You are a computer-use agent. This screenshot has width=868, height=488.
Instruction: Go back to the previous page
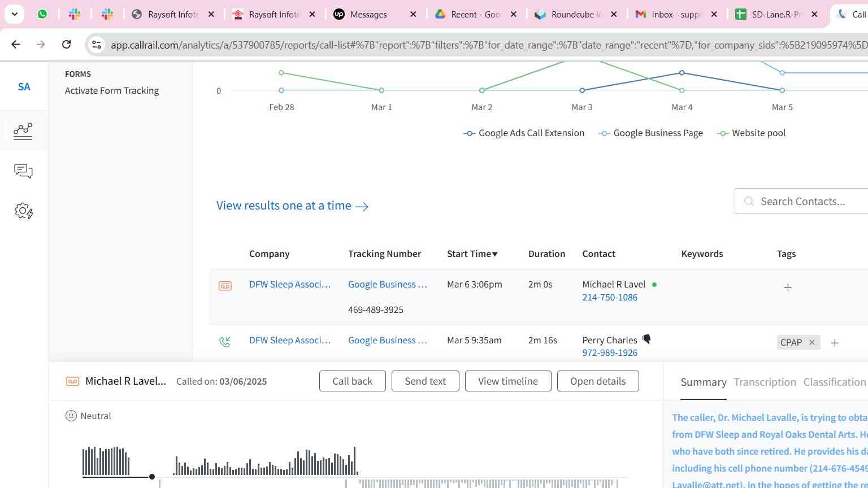click(16, 44)
